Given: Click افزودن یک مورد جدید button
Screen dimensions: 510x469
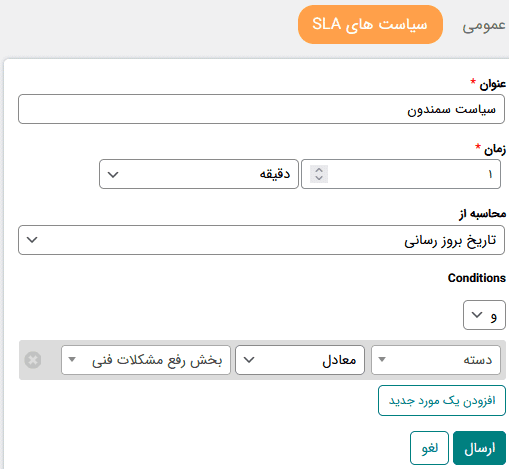Looking at the screenshot, I should 442,401.
